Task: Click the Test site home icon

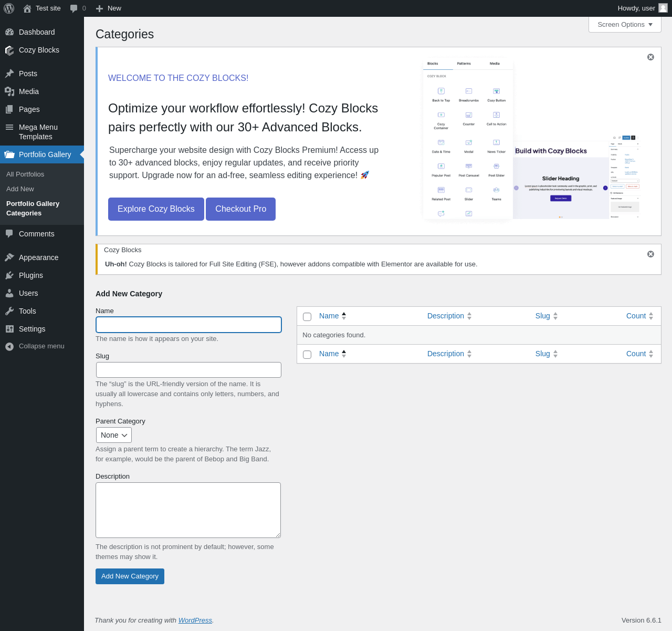Action: [27, 8]
